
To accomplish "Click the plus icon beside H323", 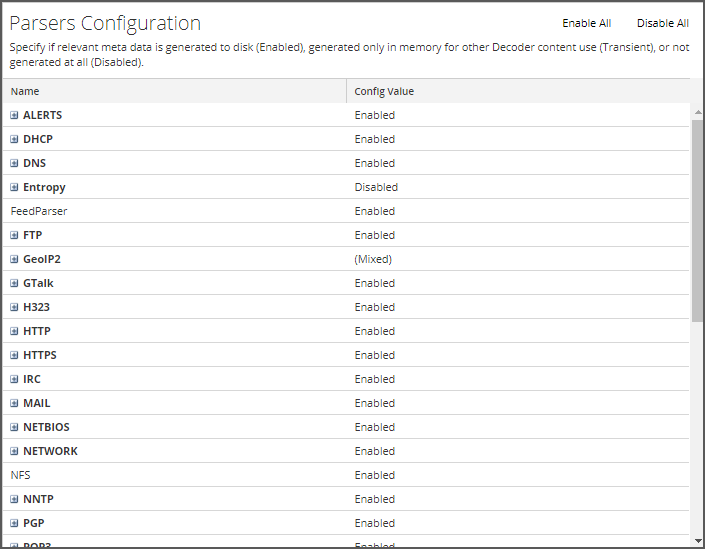I will [14, 307].
